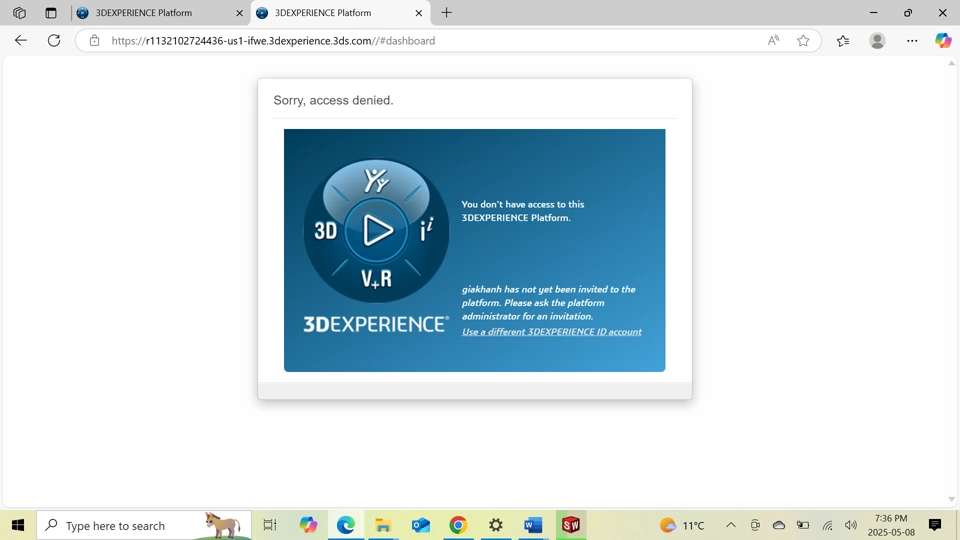
Task: Open the Favorites list panel
Action: coord(843,40)
